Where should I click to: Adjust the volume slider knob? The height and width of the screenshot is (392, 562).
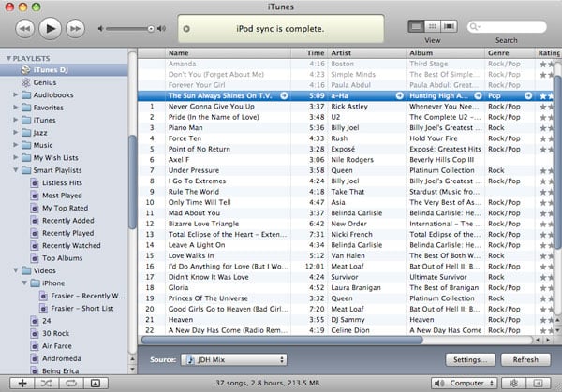[x=151, y=29]
